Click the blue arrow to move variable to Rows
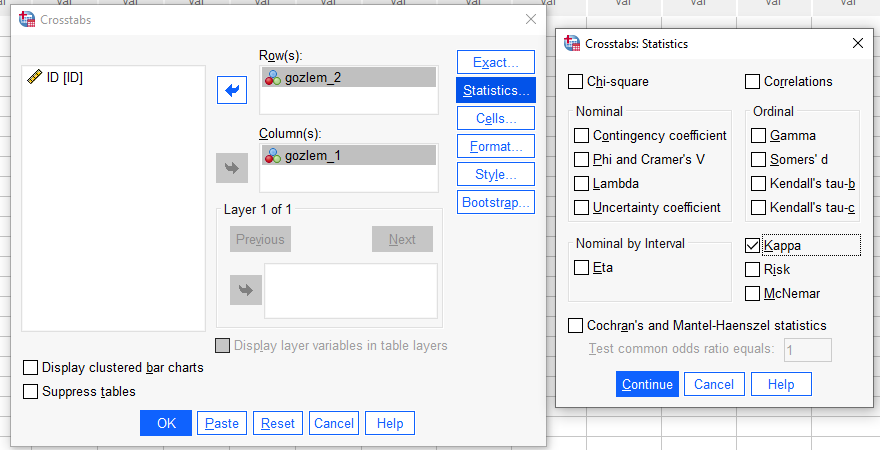 pyautogui.click(x=232, y=91)
